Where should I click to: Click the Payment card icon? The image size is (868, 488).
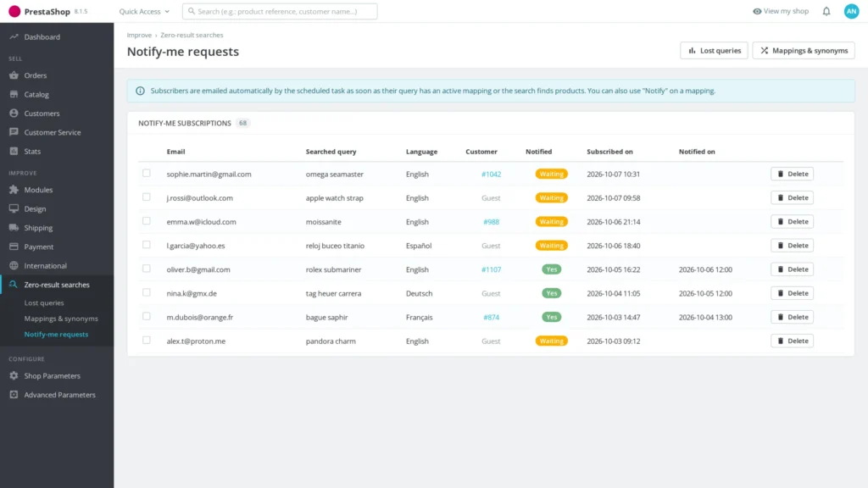tap(14, 247)
